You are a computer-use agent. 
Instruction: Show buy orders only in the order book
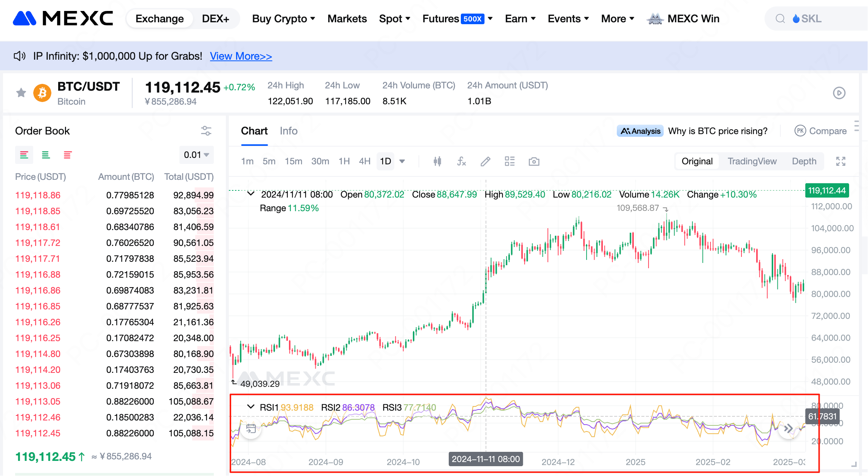pyautogui.click(x=46, y=155)
